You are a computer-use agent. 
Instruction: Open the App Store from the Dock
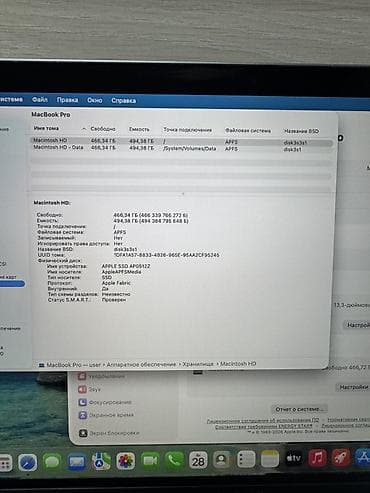[x=363, y=457]
